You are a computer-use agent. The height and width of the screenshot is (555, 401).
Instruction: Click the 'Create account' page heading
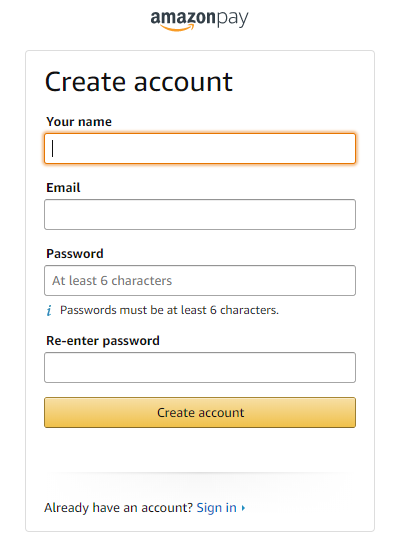point(139,82)
